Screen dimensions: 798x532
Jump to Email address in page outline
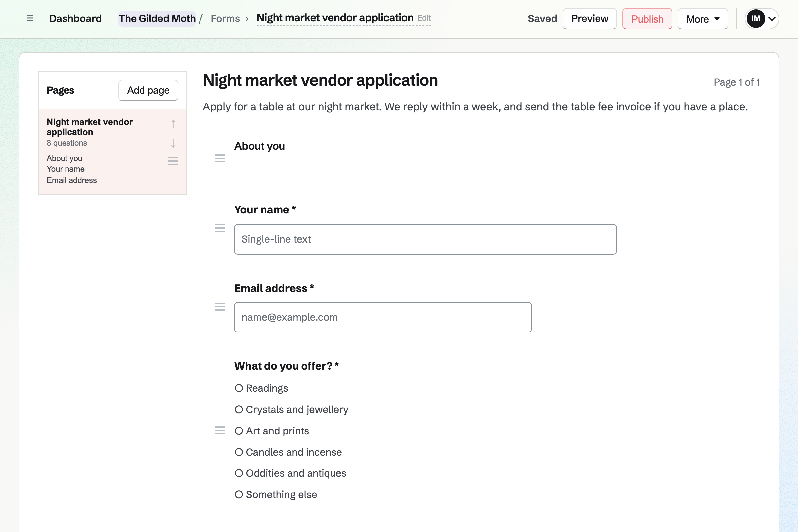point(71,180)
